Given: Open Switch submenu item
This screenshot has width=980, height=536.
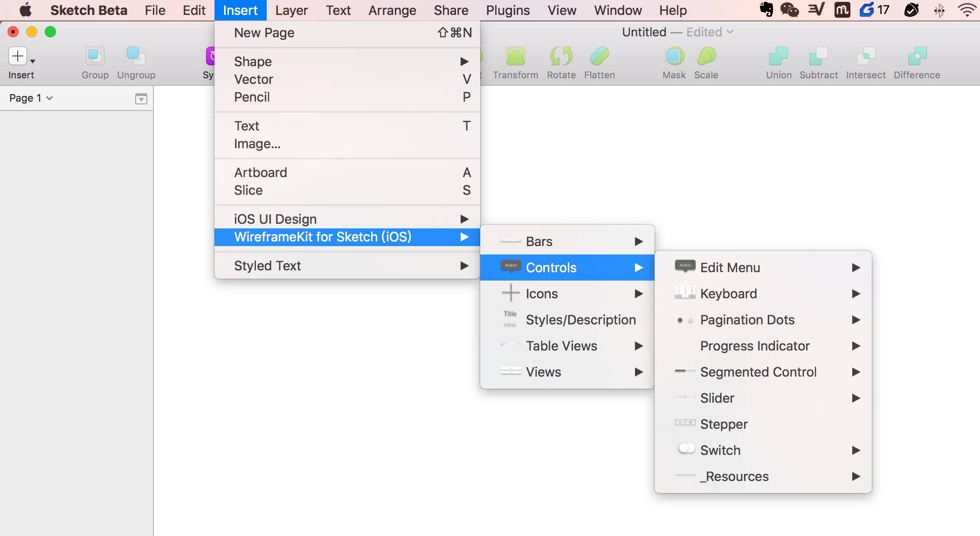Looking at the screenshot, I should pos(763,450).
